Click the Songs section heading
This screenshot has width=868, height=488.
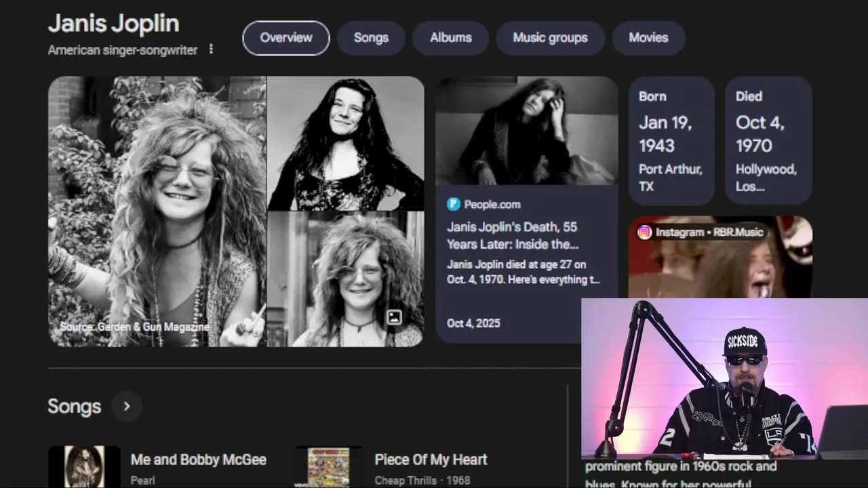click(74, 406)
